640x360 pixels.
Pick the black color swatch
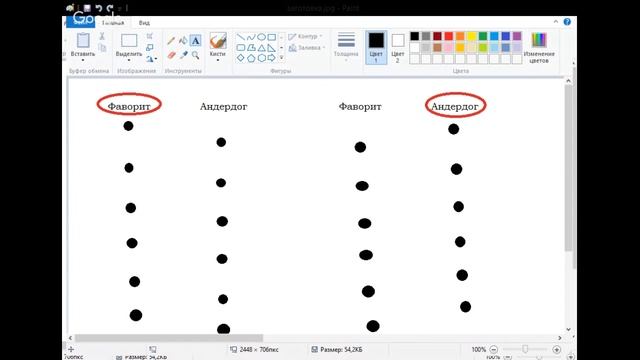(415, 36)
